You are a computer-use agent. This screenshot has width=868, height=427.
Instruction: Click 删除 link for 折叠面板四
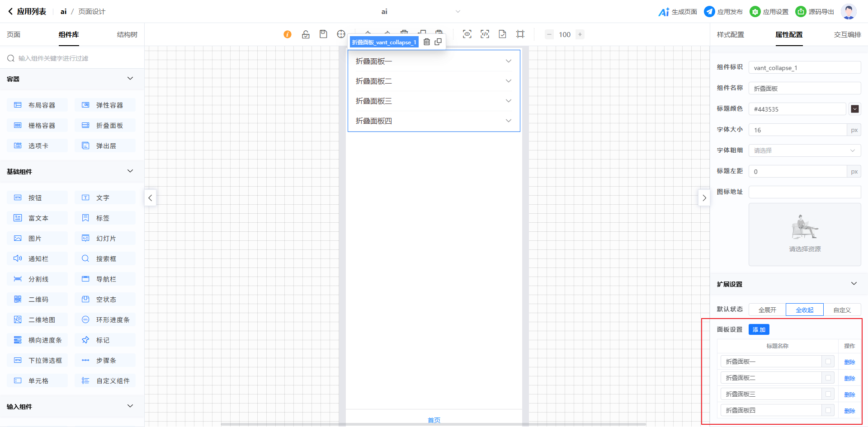[849, 411]
